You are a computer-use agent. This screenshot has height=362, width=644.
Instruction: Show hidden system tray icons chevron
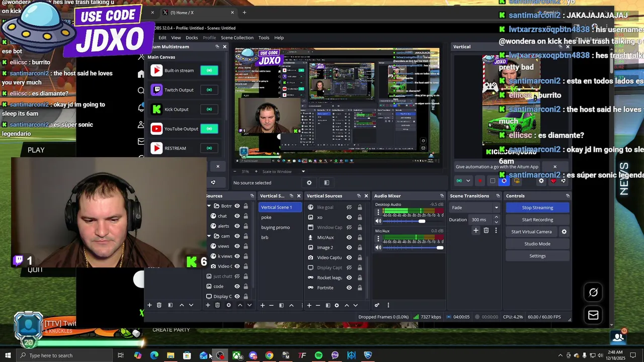(x=560, y=355)
